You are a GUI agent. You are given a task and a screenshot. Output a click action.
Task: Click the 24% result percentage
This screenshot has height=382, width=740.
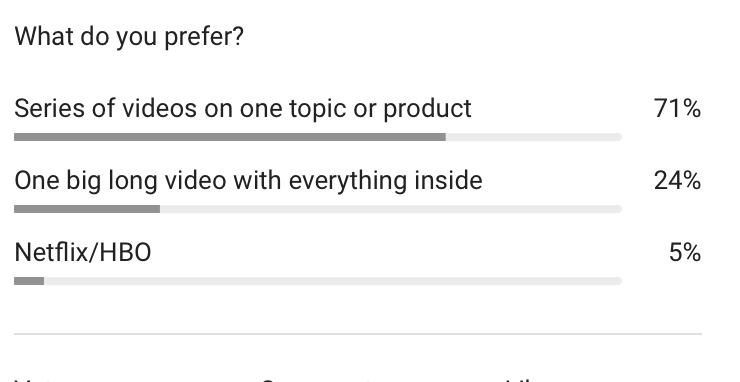(x=677, y=181)
